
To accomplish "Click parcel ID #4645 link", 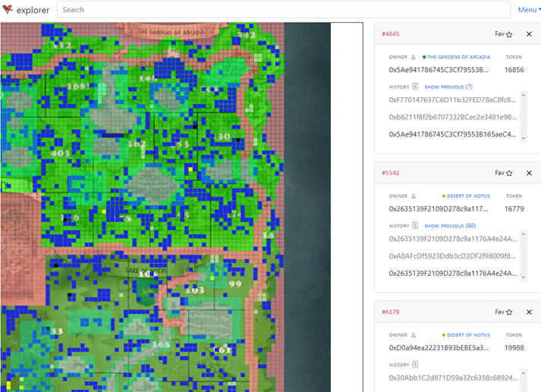I will pos(390,34).
